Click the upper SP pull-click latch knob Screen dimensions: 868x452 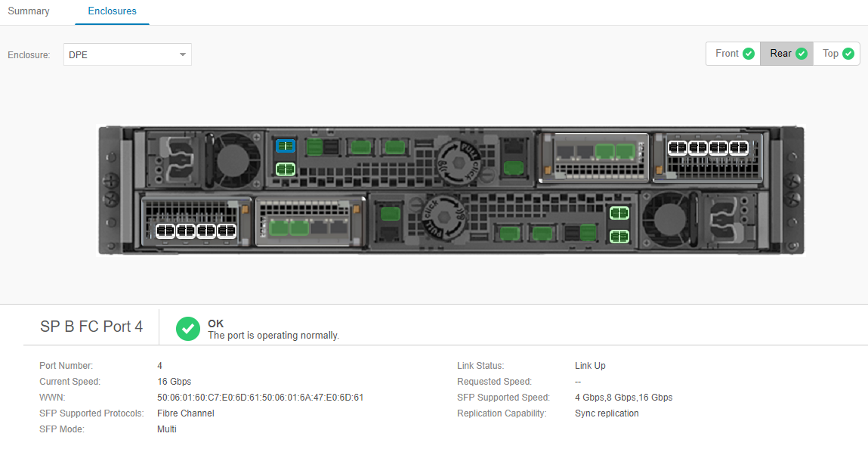459,163
